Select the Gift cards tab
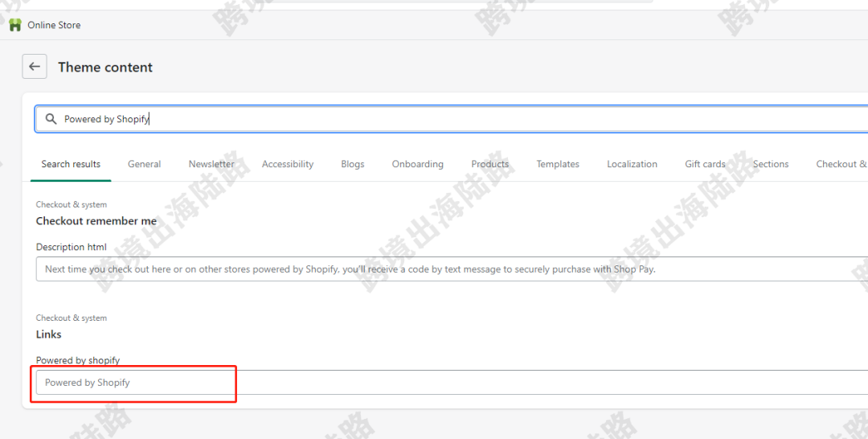This screenshot has height=439, width=868. [706, 164]
